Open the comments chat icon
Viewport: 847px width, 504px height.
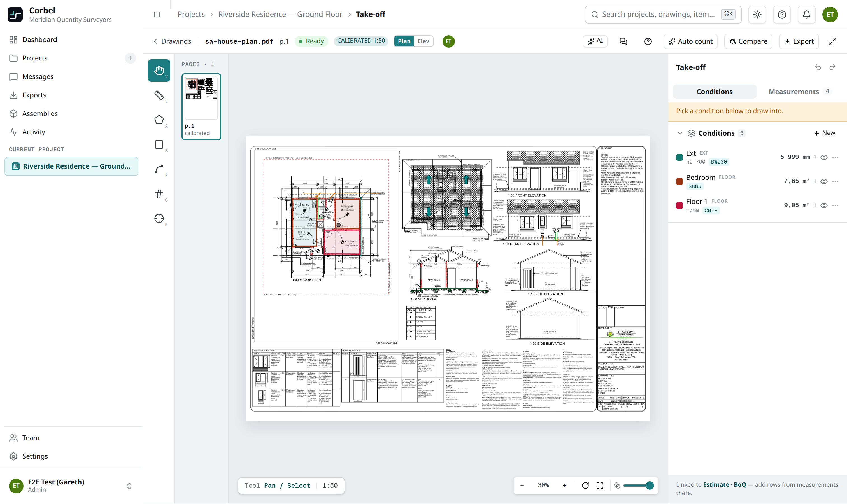click(x=623, y=41)
